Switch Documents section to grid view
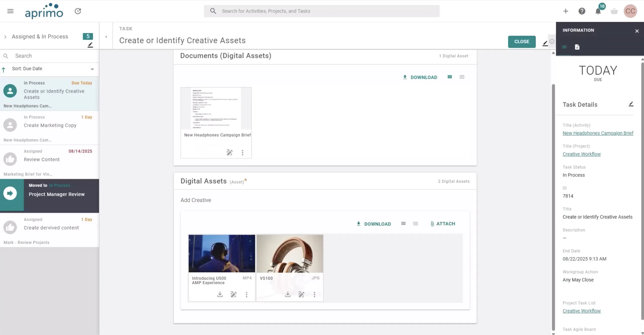 (x=450, y=77)
